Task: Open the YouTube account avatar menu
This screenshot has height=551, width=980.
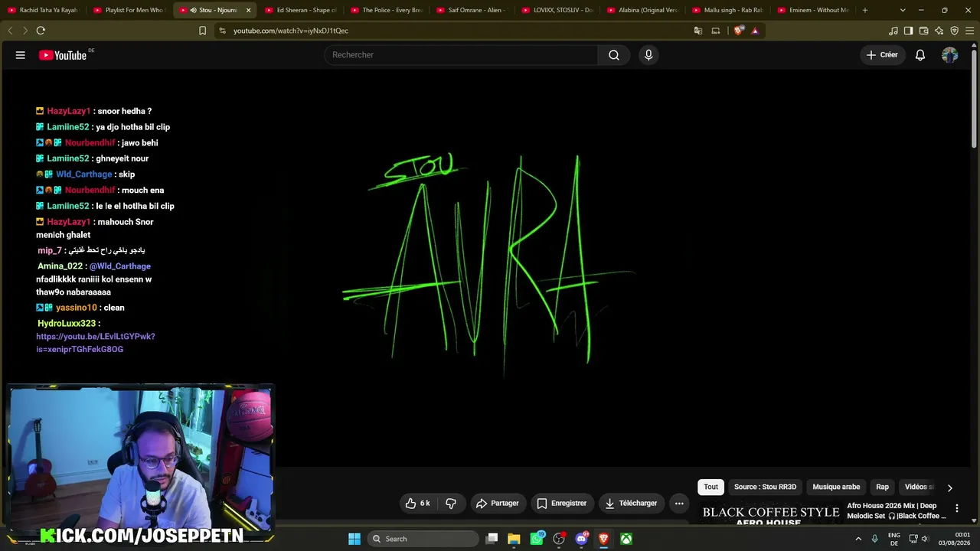Action: coord(949,55)
